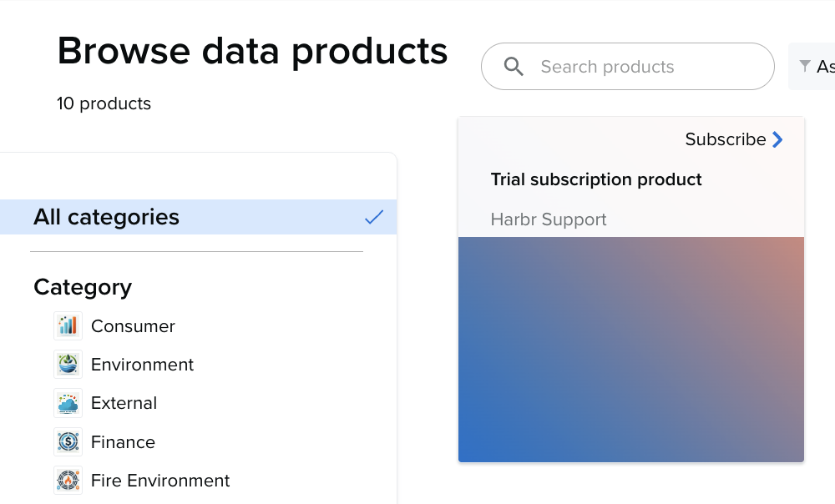This screenshot has width=835, height=504.
Task: Select the External category label
Action: [124, 403]
